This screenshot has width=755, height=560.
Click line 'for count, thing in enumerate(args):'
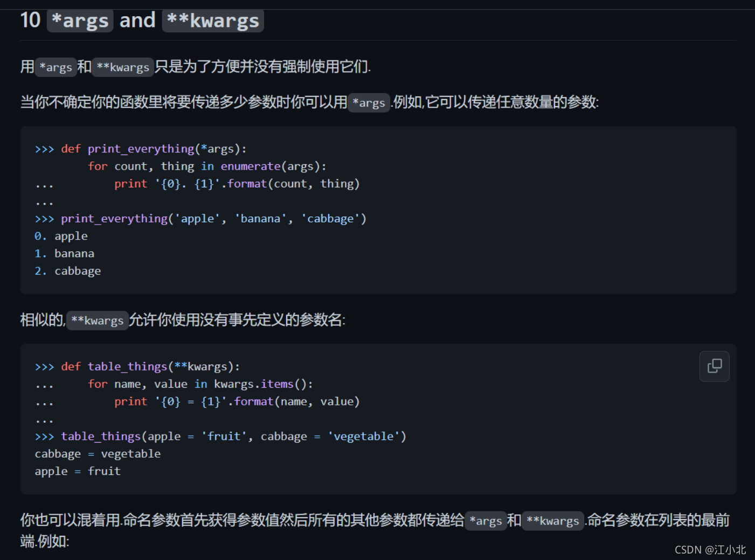[x=207, y=166]
